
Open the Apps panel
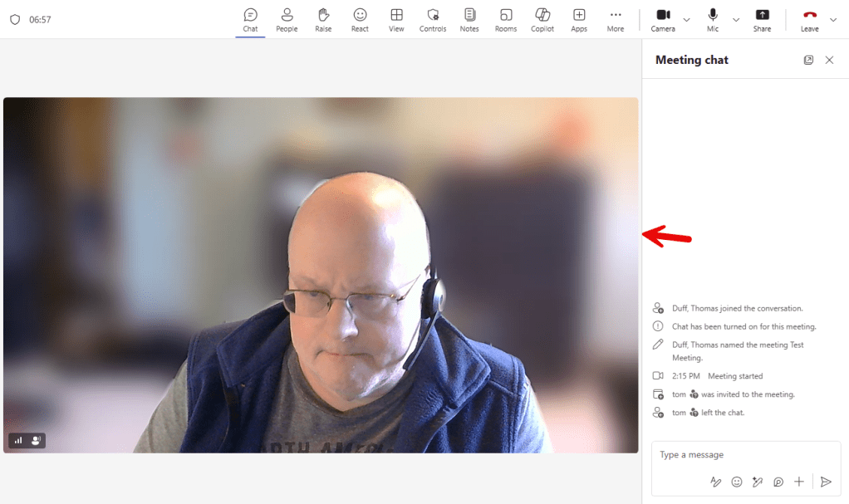pos(579,19)
